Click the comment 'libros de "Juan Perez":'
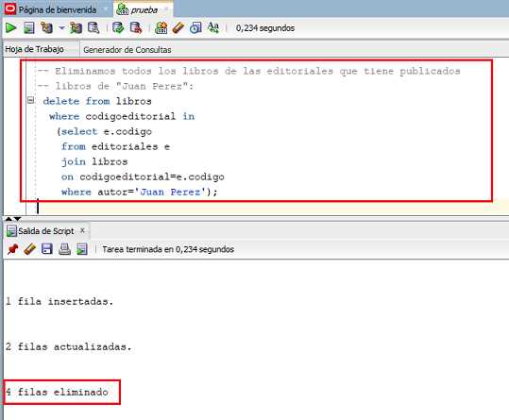The height and width of the screenshot is (420, 509). coord(115,86)
